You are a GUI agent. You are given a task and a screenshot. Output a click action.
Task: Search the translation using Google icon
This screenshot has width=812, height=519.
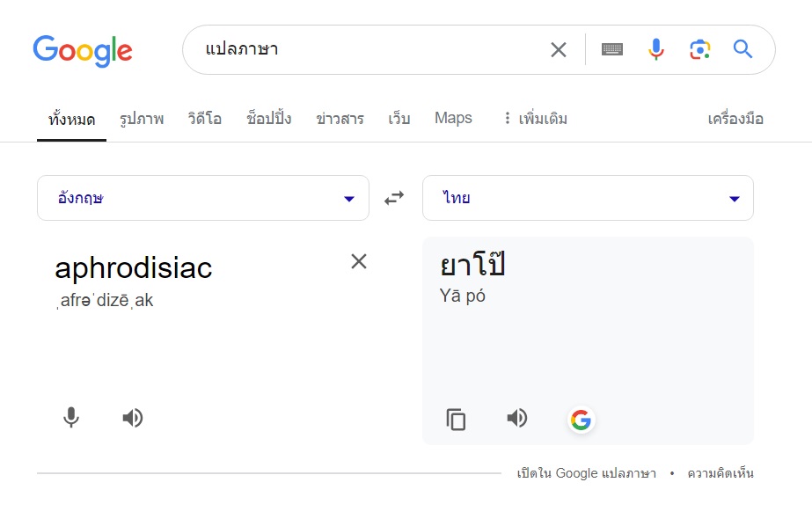(x=581, y=420)
